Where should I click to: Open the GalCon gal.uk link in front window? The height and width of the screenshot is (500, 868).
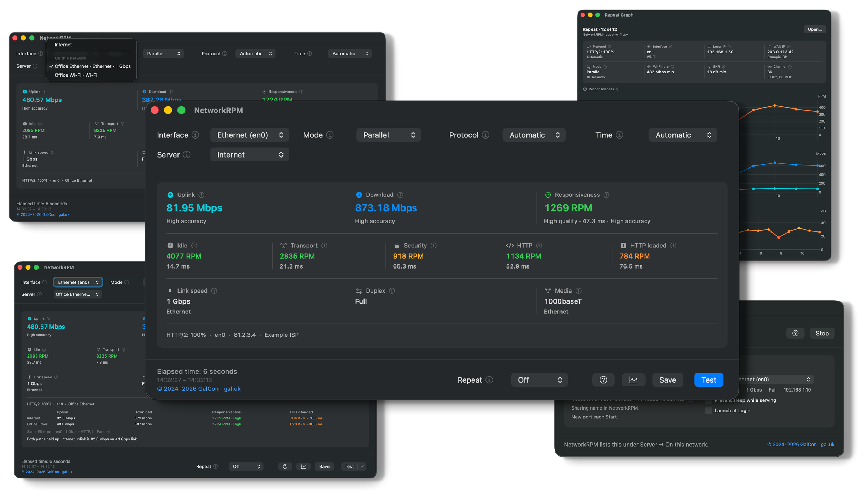tap(199, 389)
